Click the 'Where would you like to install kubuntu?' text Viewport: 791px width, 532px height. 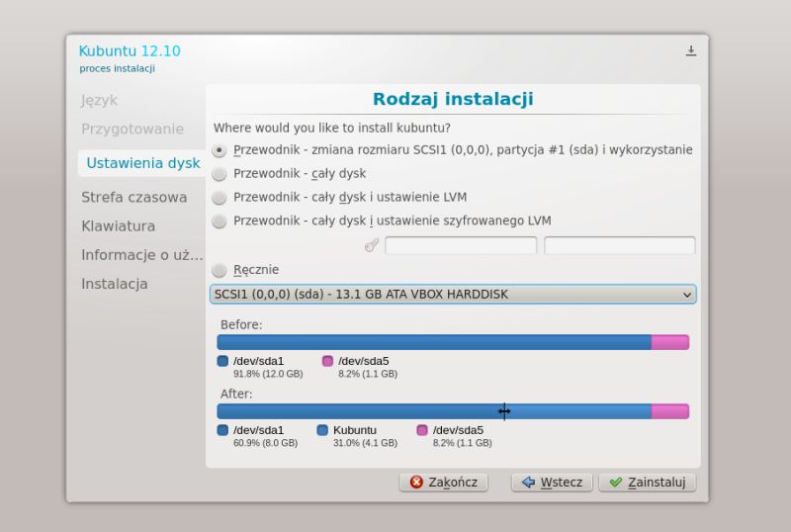click(332, 128)
